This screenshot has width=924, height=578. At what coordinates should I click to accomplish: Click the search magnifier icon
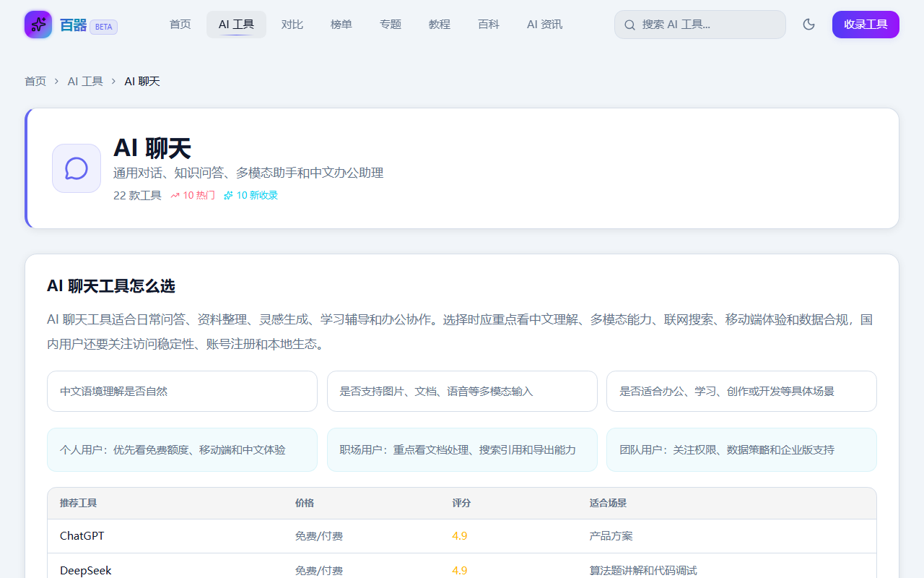(x=629, y=25)
